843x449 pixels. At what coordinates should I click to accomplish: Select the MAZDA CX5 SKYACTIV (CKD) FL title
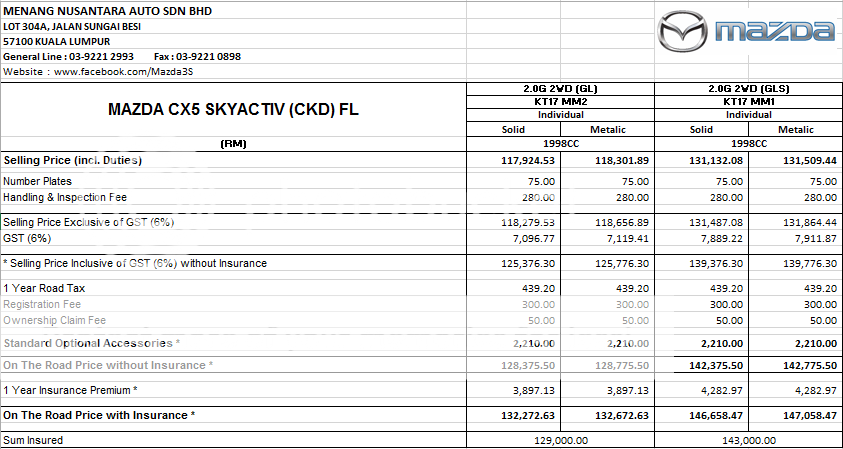coord(233,110)
